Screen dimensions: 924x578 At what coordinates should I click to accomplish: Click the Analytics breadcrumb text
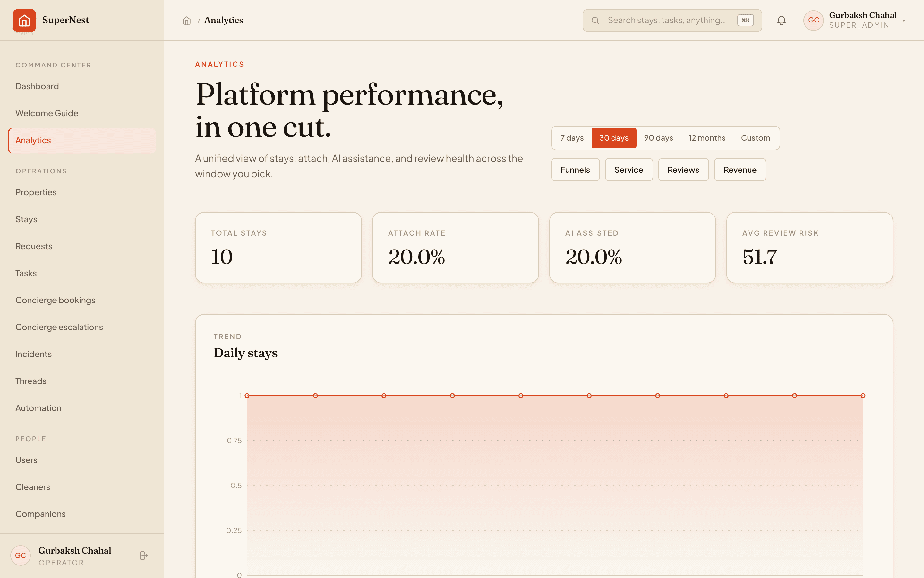pos(224,20)
